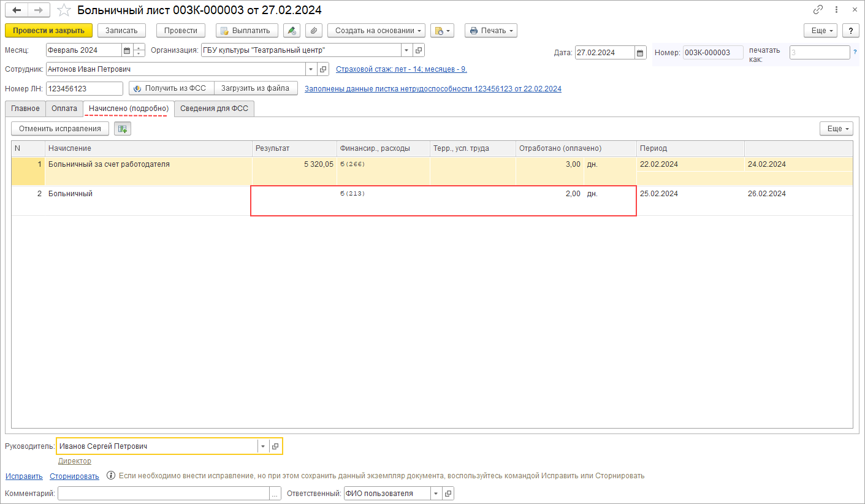Click the Выплатить button
Viewport: 865px width, 504px height.
pyautogui.click(x=247, y=31)
